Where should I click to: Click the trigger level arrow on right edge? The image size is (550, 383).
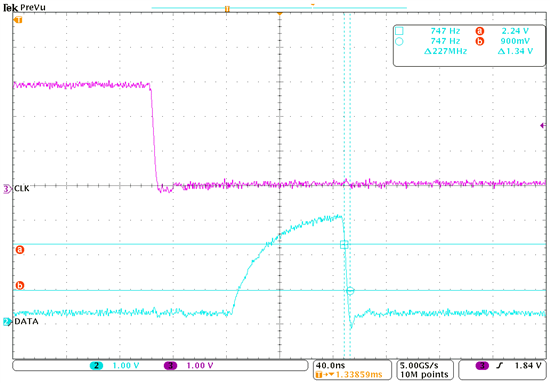pos(543,126)
